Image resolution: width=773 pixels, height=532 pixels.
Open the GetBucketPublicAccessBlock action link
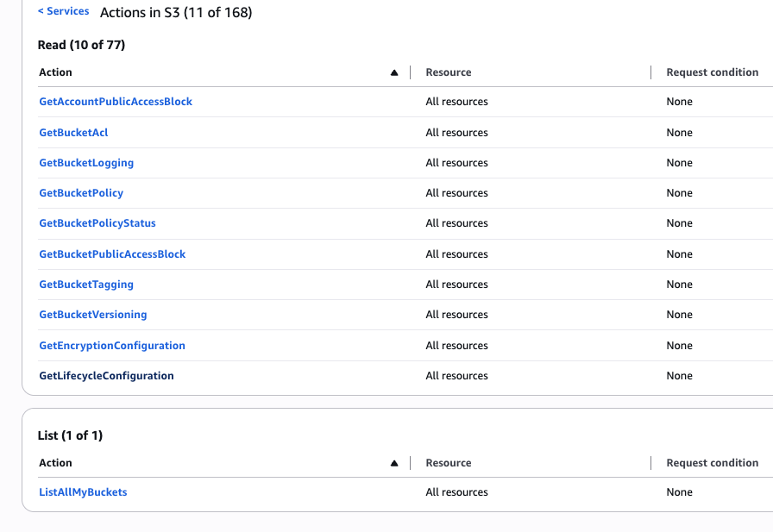tap(112, 254)
